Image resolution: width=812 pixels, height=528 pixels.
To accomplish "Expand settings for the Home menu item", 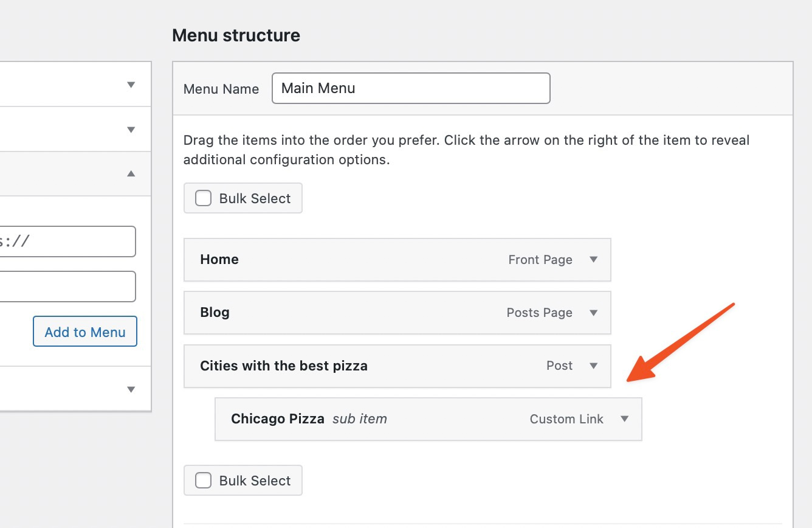I will (593, 260).
